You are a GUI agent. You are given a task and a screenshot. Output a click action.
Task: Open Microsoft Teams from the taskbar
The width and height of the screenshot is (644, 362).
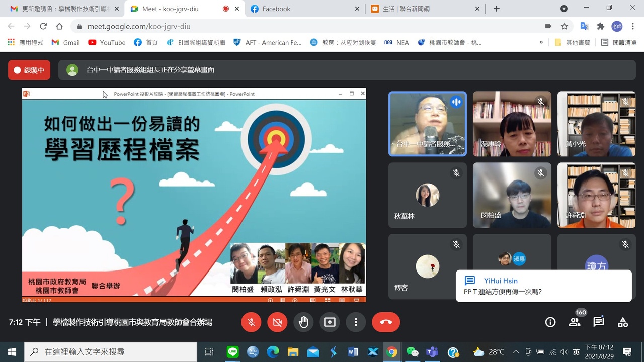pos(432,352)
